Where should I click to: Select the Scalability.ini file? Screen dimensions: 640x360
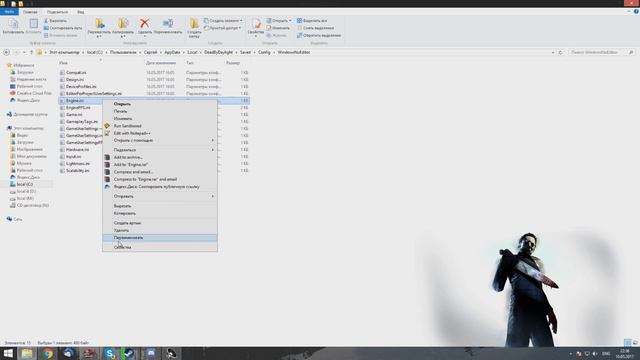[78, 171]
